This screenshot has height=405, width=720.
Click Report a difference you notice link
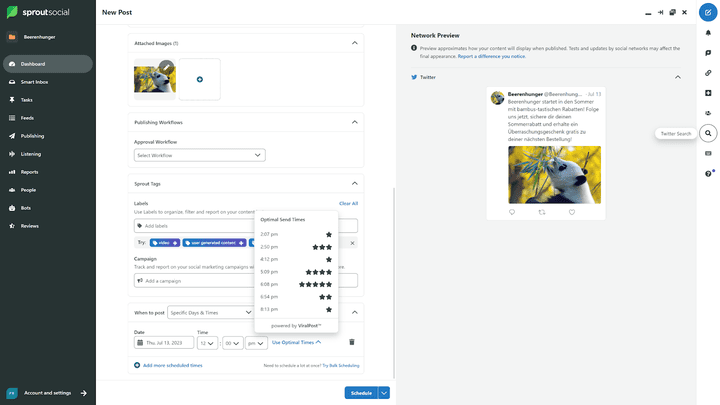(x=491, y=56)
